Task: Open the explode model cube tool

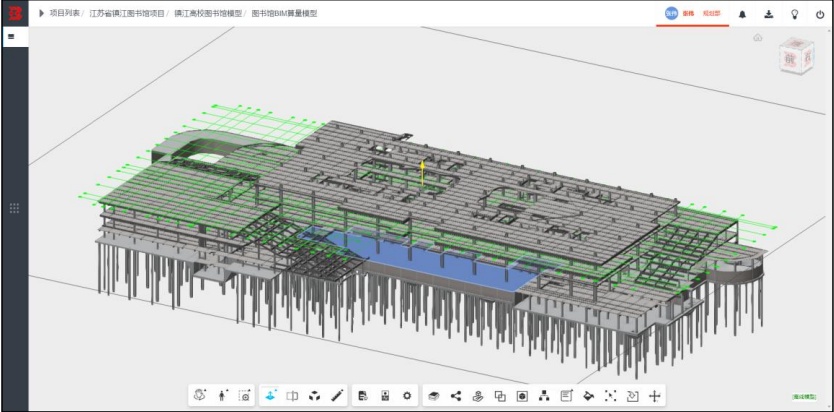Action: click(x=314, y=396)
